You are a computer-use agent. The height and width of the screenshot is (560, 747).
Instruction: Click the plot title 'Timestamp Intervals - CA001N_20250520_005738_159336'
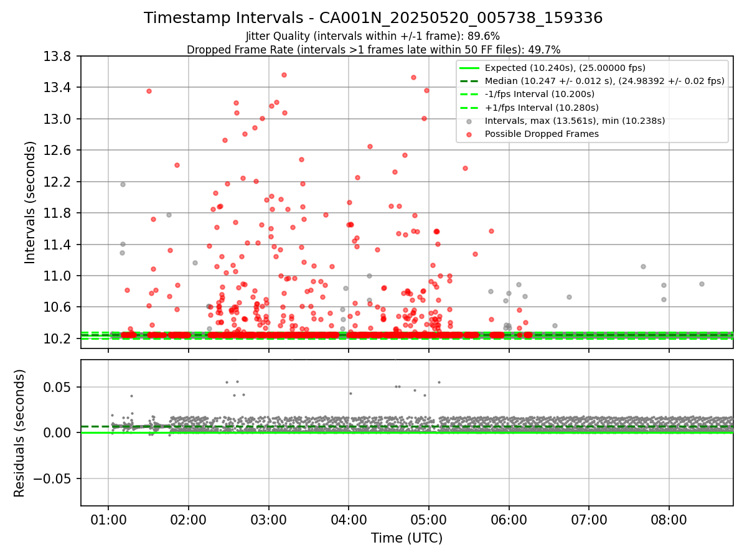pos(374,18)
